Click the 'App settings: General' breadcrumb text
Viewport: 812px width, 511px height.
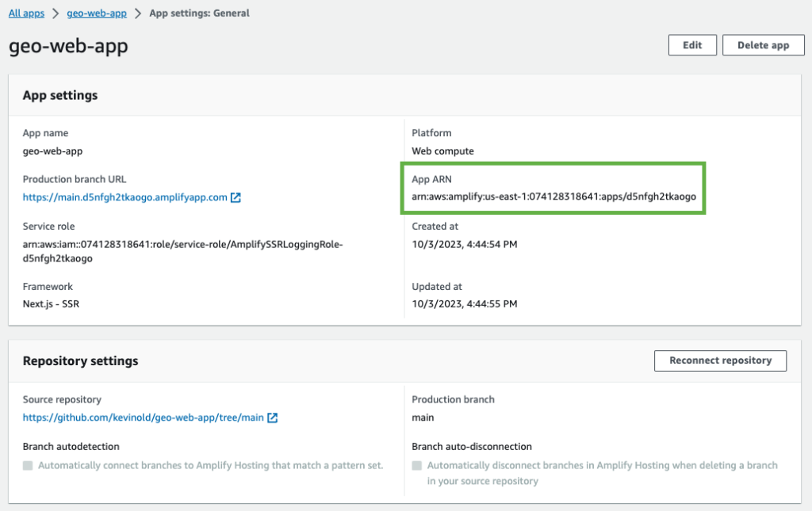(199, 13)
